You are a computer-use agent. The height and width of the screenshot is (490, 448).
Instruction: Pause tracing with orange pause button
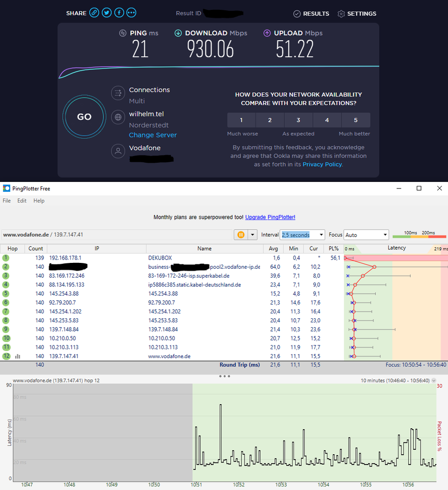tap(241, 234)
